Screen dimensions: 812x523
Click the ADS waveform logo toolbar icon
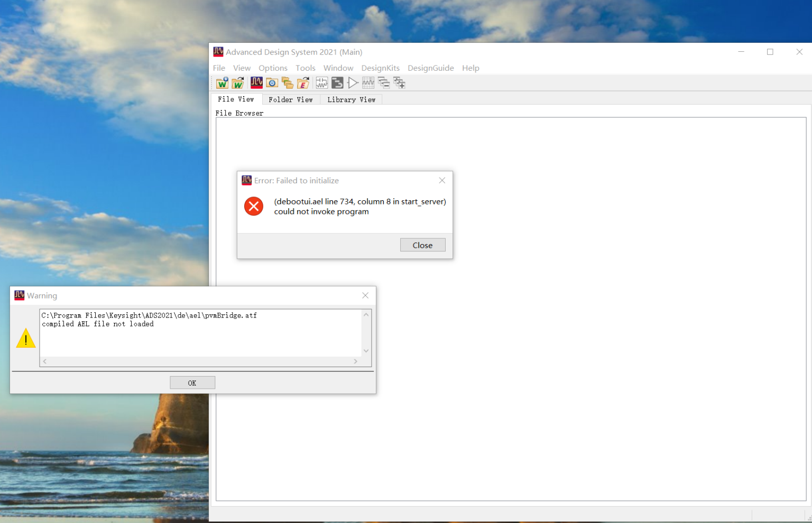coord(256,82)
